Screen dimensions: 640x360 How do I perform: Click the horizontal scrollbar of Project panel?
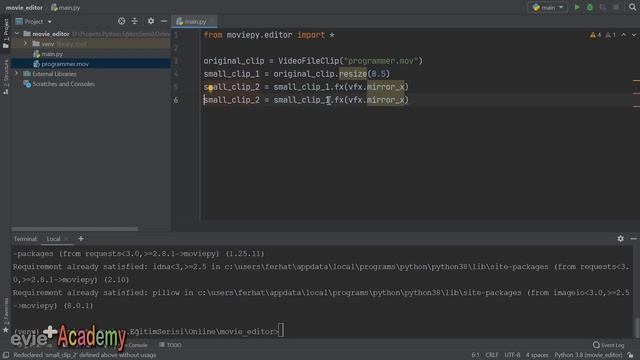pos(75,229)
